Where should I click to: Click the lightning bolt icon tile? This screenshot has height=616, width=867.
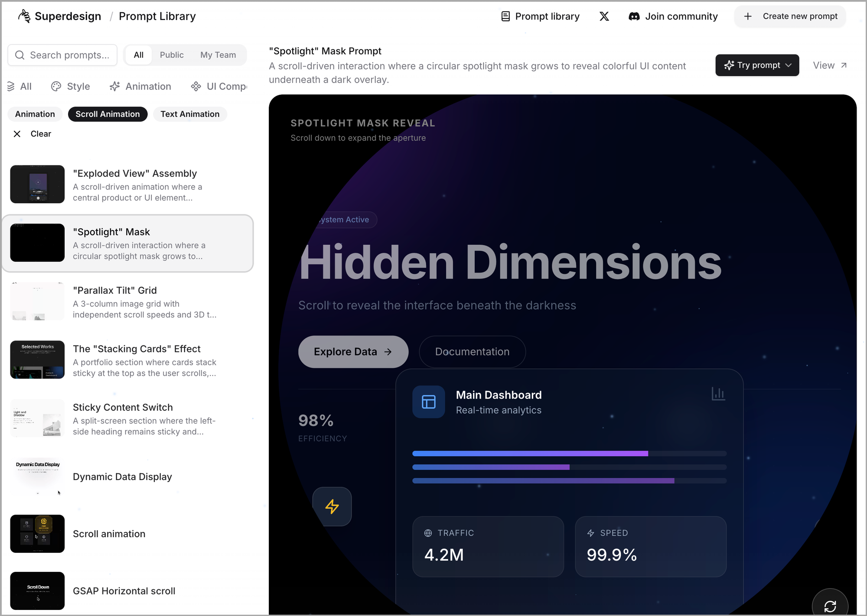[x=332, y=506]
